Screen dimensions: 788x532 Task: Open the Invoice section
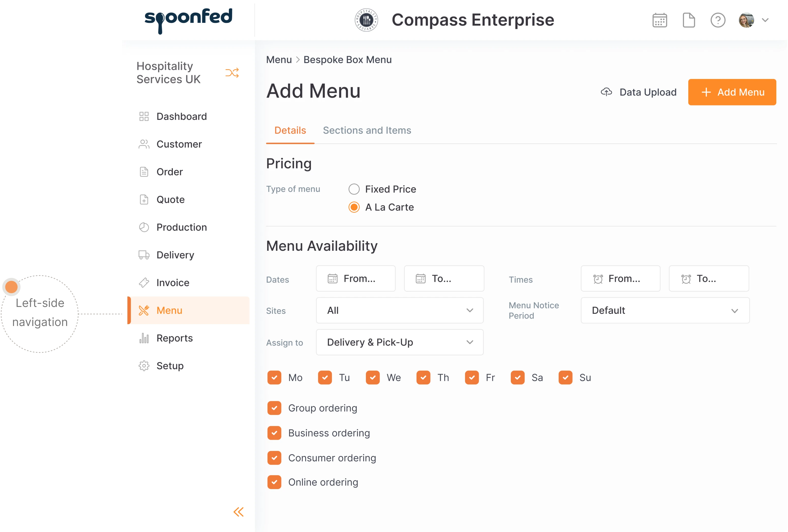[x=173, y=283]
